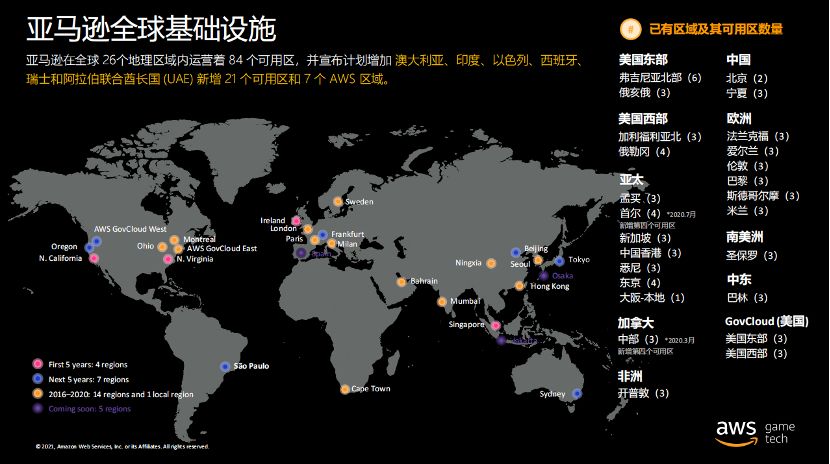Viewport: 830px width, 464px height.
Task: Click the 巴林 (3) entry
Action: tap(747, 297)
